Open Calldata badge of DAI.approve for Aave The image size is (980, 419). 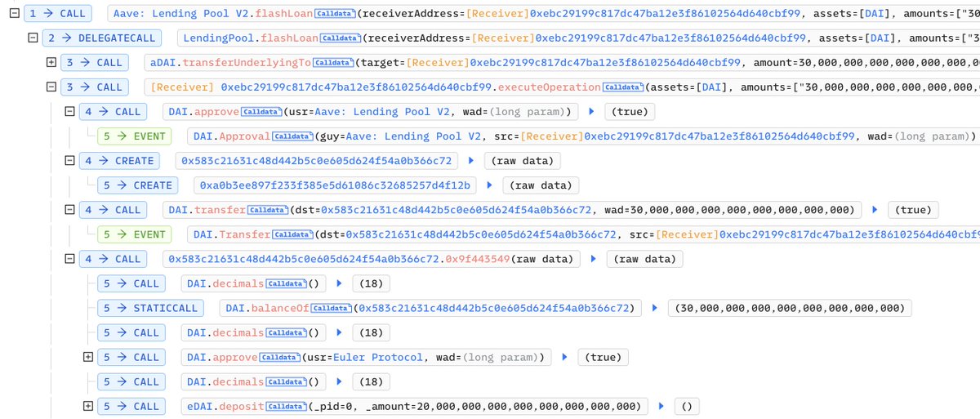tap(261, 112)
